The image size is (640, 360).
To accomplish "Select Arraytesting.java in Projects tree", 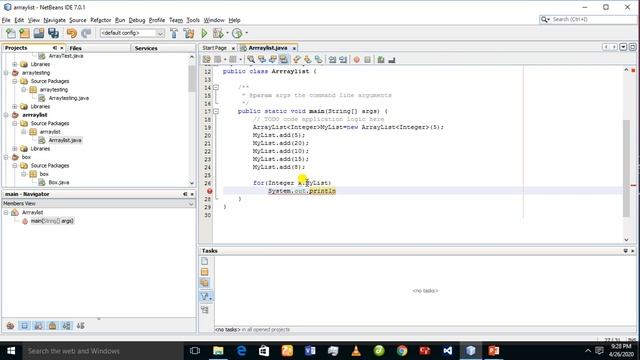I will coord(69,98).
